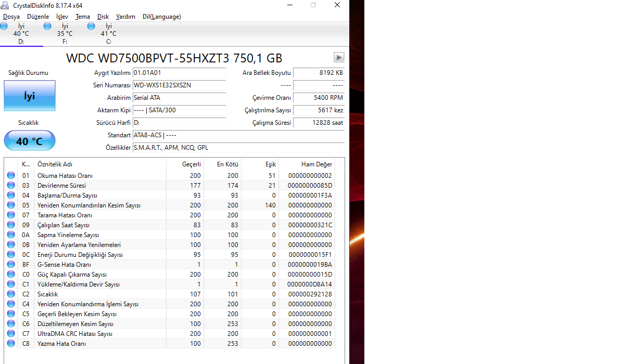Image resolution: width=622 pixels, height=364 pixels.
Task: Switch to the F: drive tab
Action: pos(65,34)
